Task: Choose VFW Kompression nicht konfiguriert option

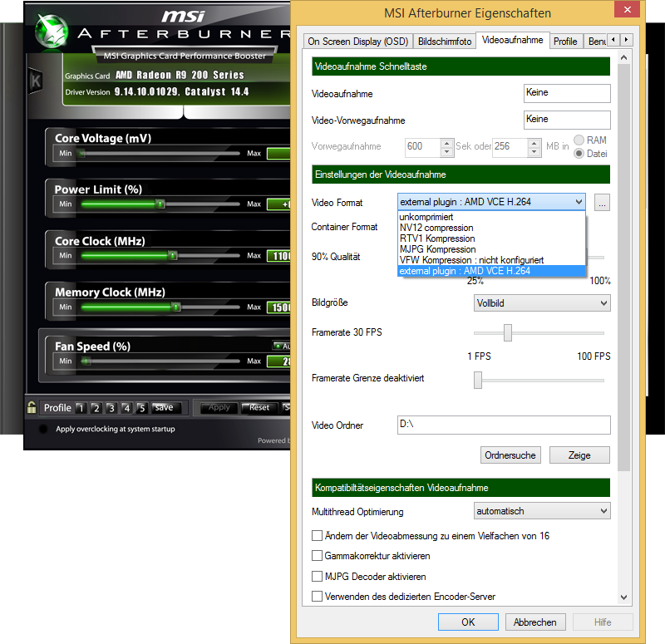Action: (491, 260)
